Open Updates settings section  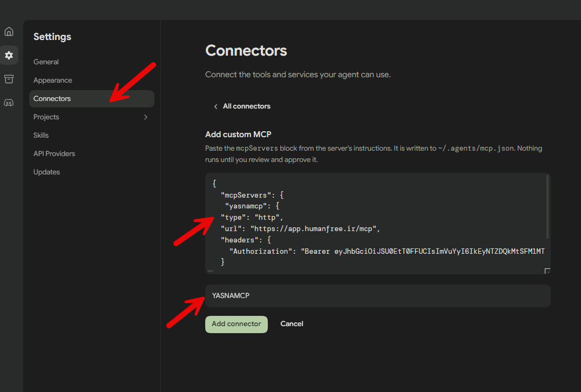tap(46, 172)
